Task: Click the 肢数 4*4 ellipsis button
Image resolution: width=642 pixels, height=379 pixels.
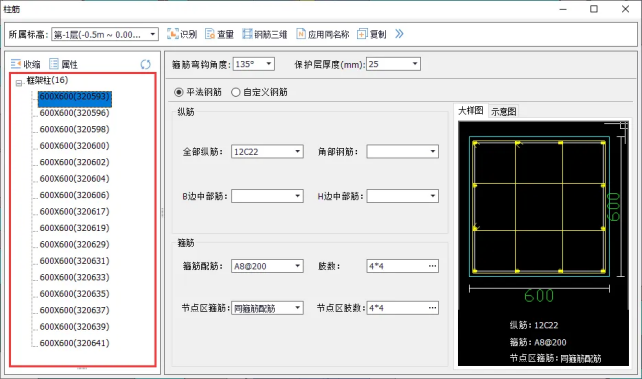Action: click(432, 266)
